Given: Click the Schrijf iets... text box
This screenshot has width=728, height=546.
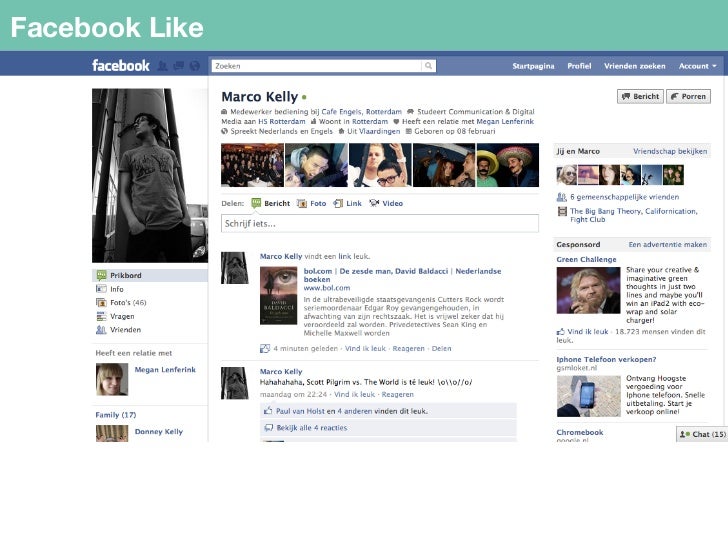Looking at the screenshot, I should pos(380,223).
